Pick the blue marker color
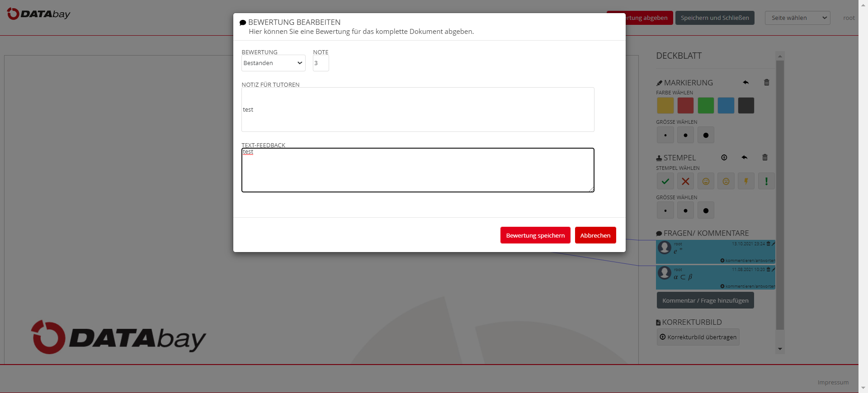The height and width of the screenshot is (393, 868). (726, 105)
